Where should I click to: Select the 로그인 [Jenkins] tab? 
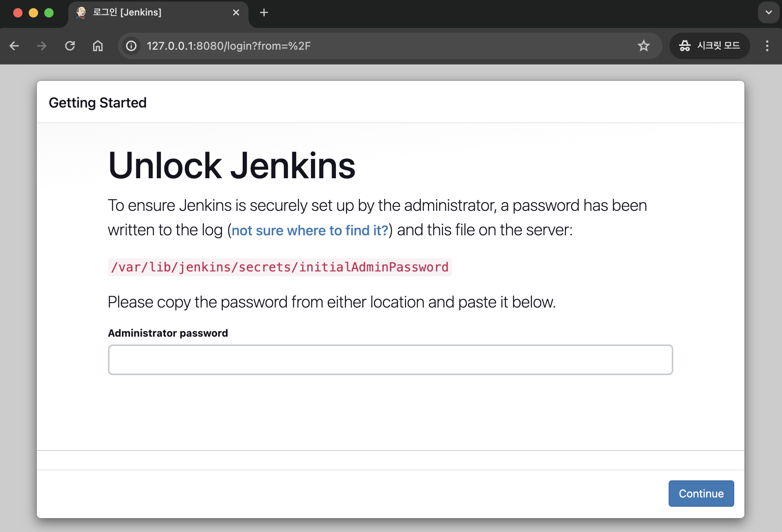[x=158, y=14]
